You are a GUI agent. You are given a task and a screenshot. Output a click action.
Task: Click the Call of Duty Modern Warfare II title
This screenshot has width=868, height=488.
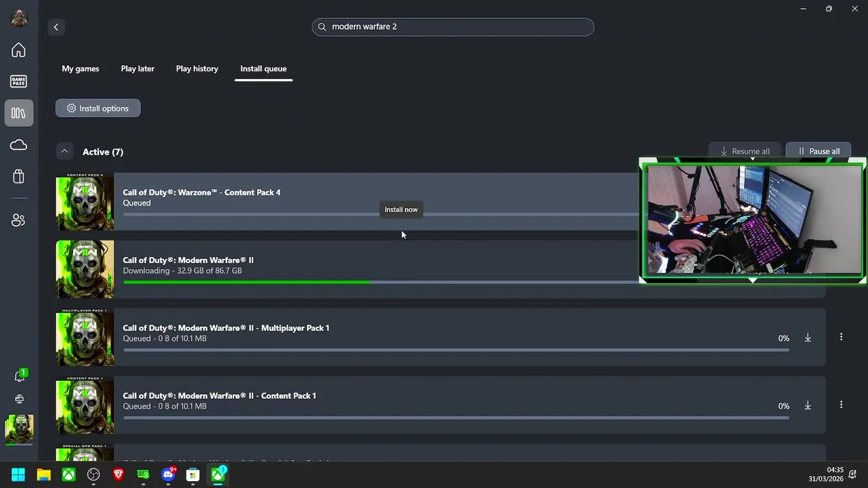point(189,260)
